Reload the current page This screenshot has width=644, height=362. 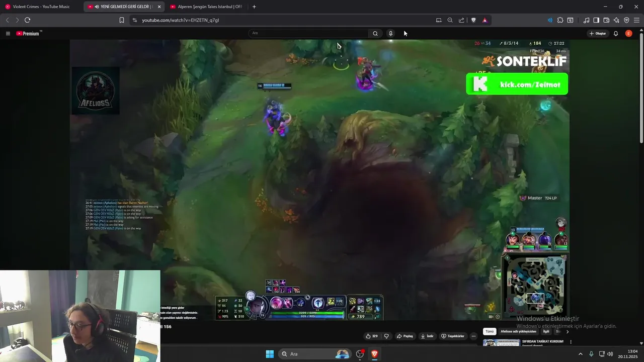pos(27,20)
